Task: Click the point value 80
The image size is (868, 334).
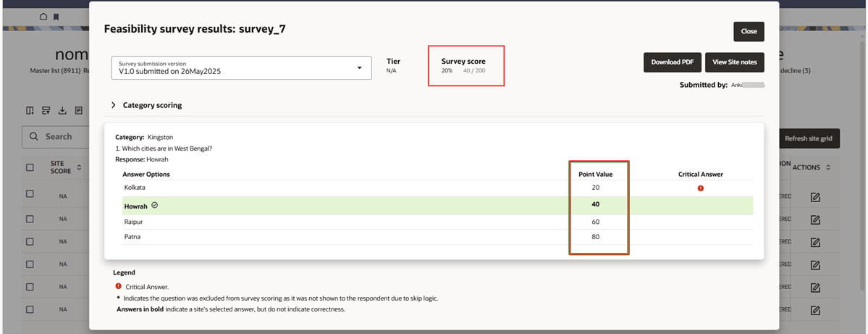Action: [x=596, y=236]
